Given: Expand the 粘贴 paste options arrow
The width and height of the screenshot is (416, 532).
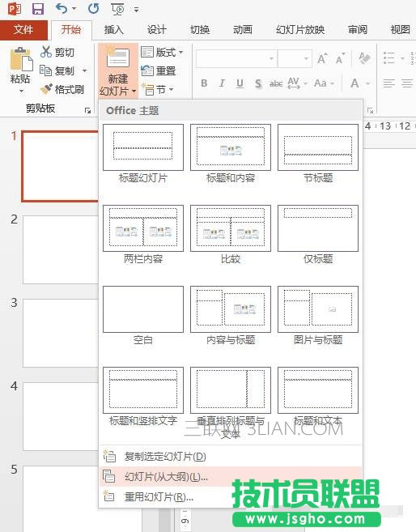Looking at the screenshot, I should point(21,91).
